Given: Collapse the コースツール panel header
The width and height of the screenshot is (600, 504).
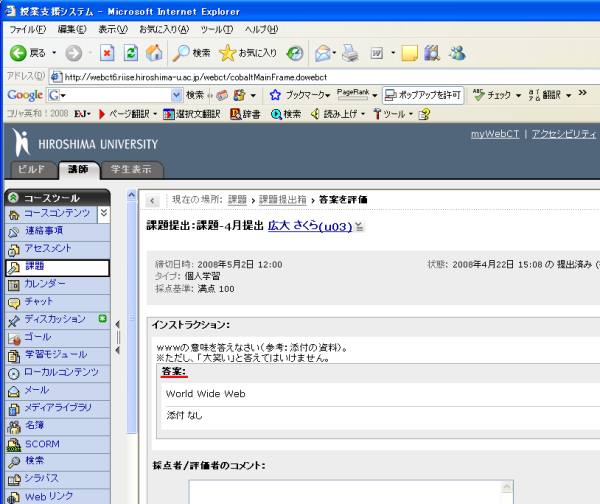Looking at the screenshot, I should (x=13, y=197).
